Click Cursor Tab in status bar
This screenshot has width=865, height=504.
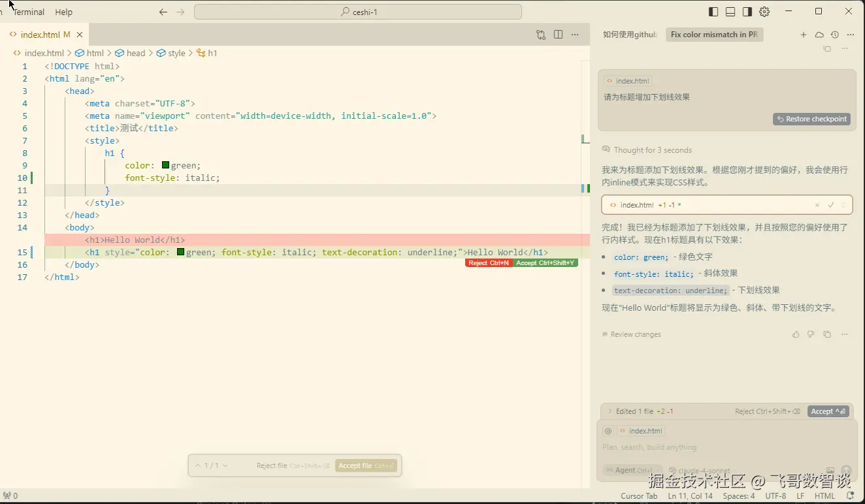tap(639, 496)
